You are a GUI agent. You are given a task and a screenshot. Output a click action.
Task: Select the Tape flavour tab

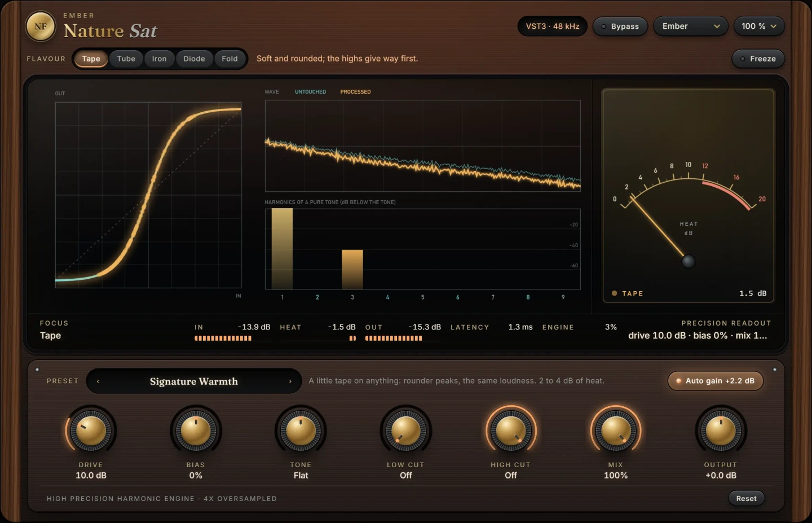(x=91, y=59)
